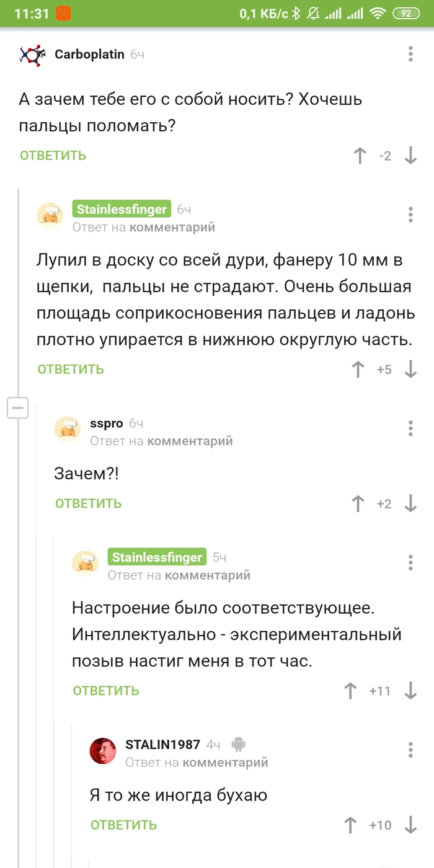This screenshot has width=434, height=868.
Task: Downvote Carboplatin's comment
Action: [x=410, y=156]
